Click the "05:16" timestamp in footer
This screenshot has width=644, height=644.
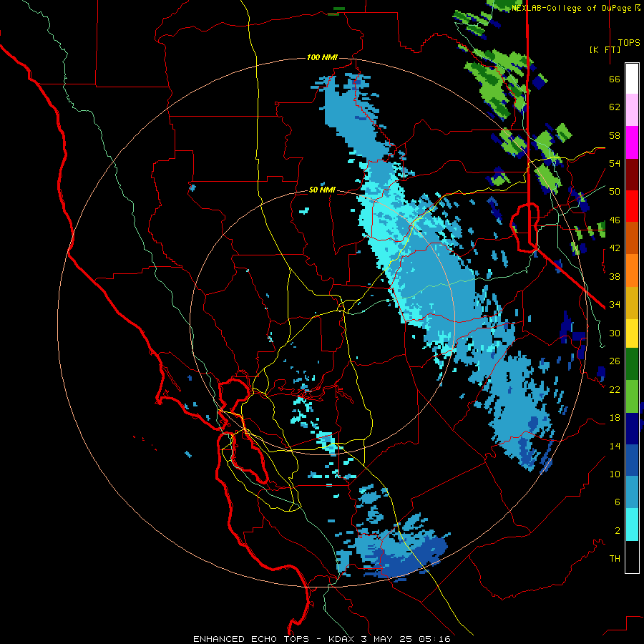tap(434, 639)
